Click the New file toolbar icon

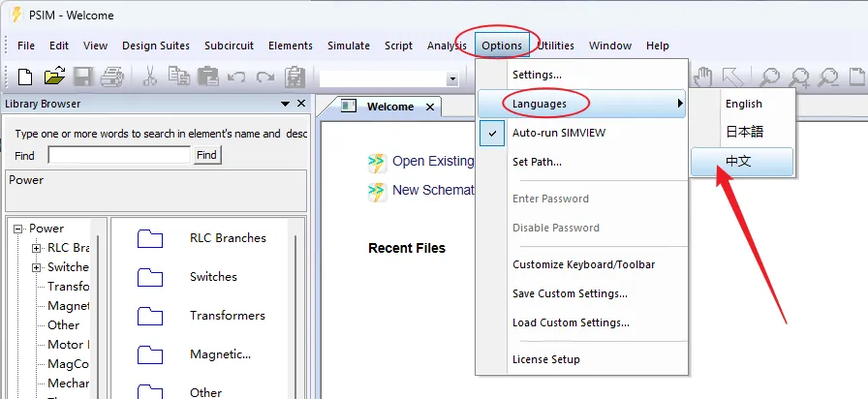click(x=25, y=77)
